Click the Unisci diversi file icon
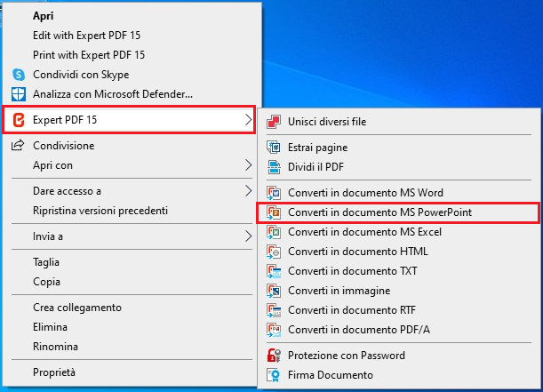Viewport: 543px width, 392px height. (x=274, y=122)
